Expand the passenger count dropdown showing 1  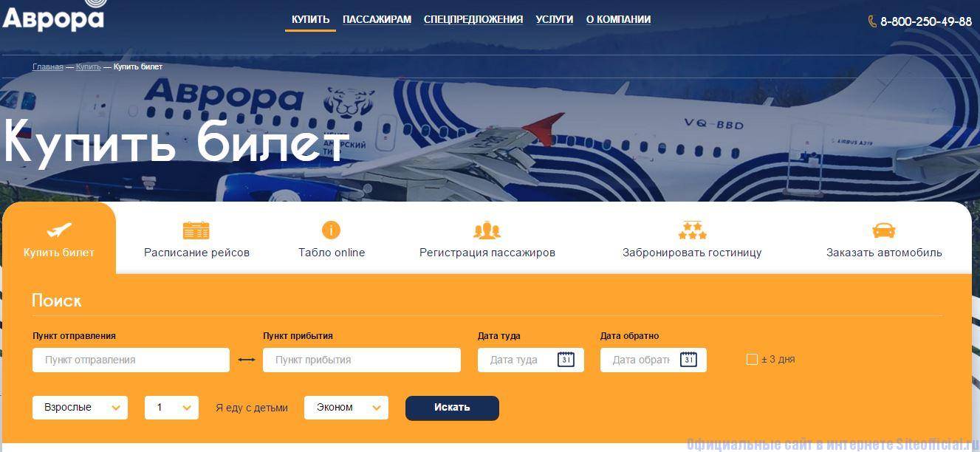pyautogui.click(x=171, y=408)
